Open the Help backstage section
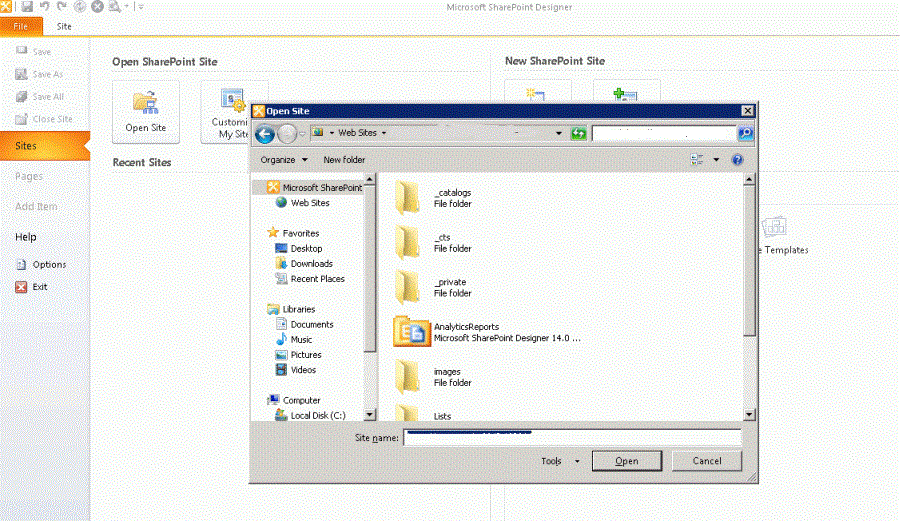Image resolution: width=900 pixels, height=521 pixels. click(x=25, y=237)
